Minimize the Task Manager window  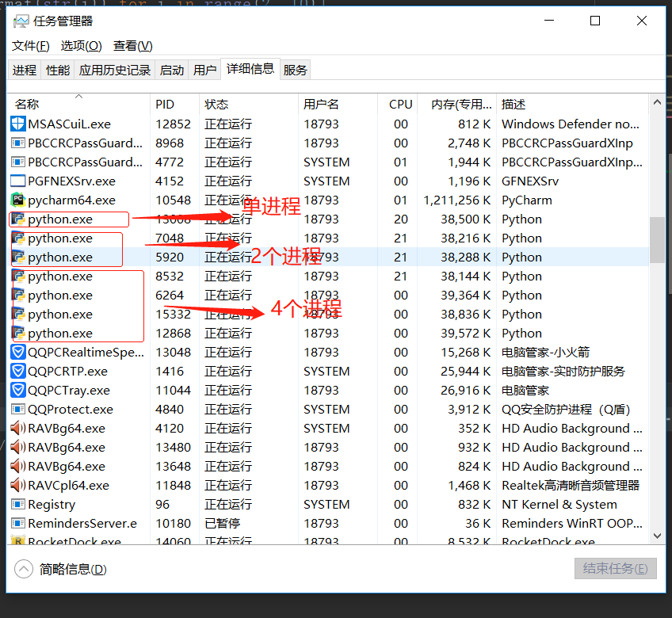click(x=549, y=21)
